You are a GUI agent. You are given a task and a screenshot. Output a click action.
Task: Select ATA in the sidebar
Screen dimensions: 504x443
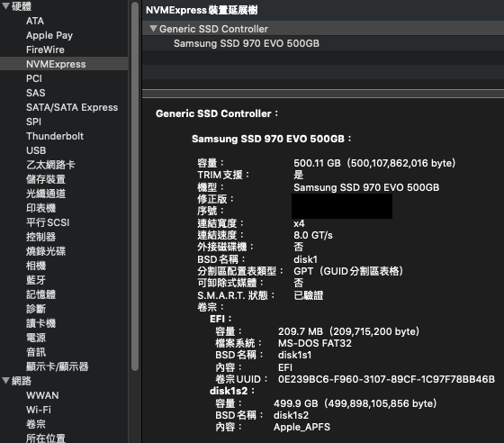(35, 21)
